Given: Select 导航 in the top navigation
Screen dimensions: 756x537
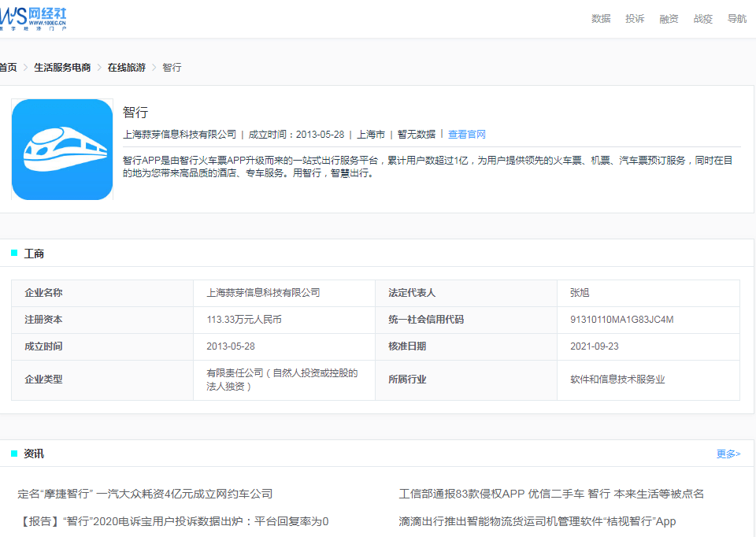Looking at the screenshot, I should coord(736,18).
